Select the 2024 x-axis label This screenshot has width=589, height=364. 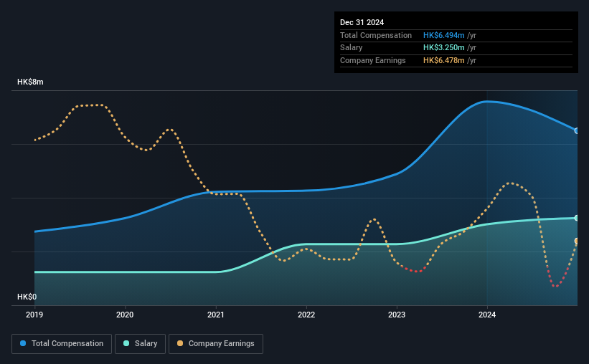point(487,315)
